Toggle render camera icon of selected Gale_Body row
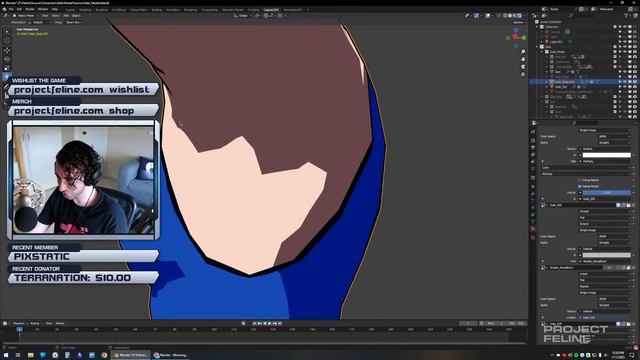Screen dimensions: 640x360 (634, 82)
